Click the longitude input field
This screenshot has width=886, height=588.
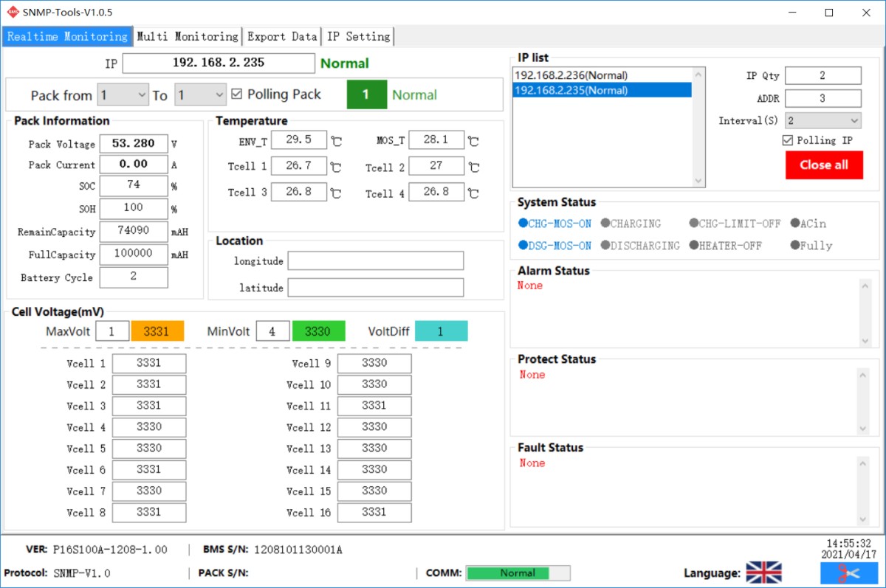(375, 261)
